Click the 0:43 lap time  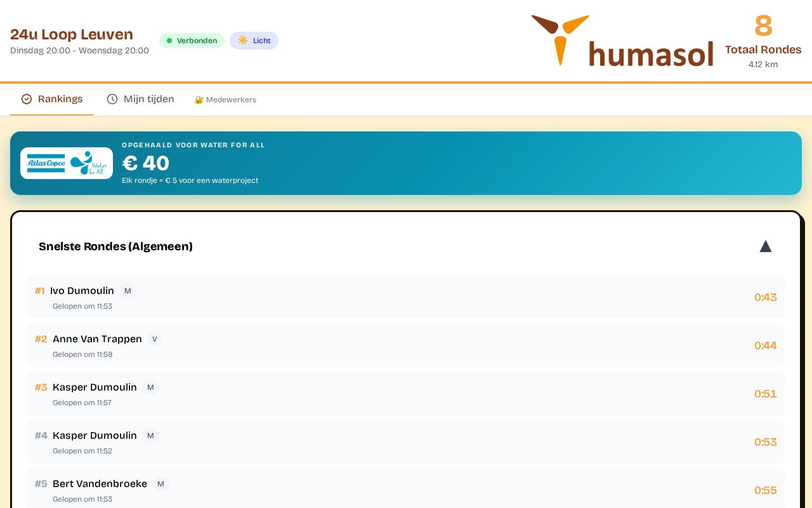pyautogui.click(x=766, y=297)
